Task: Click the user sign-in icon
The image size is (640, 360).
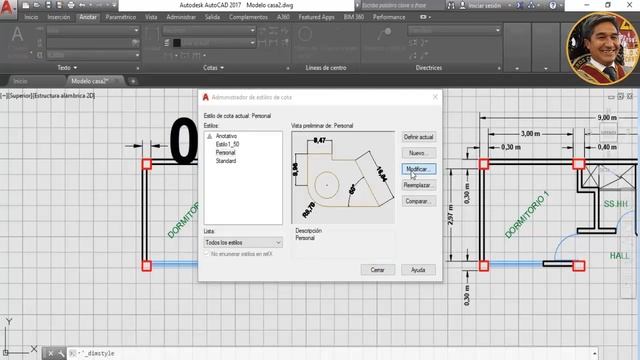Action: coord(462,5)
